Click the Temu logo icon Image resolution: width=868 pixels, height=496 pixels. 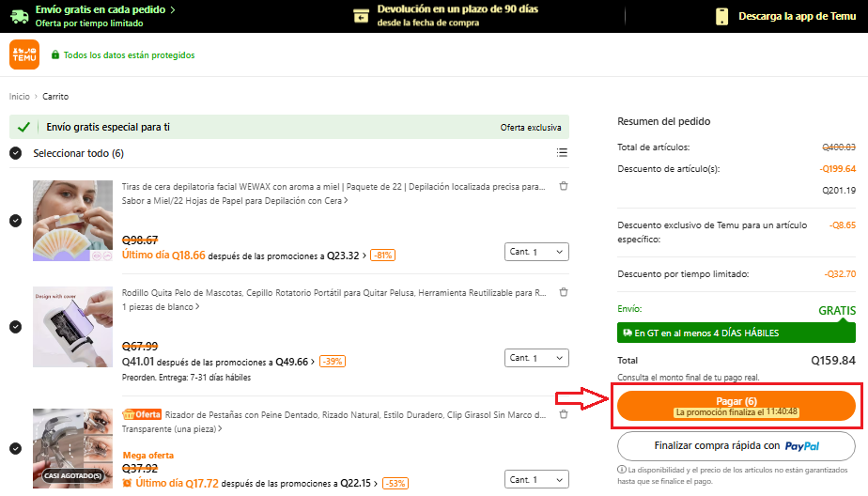24,54
